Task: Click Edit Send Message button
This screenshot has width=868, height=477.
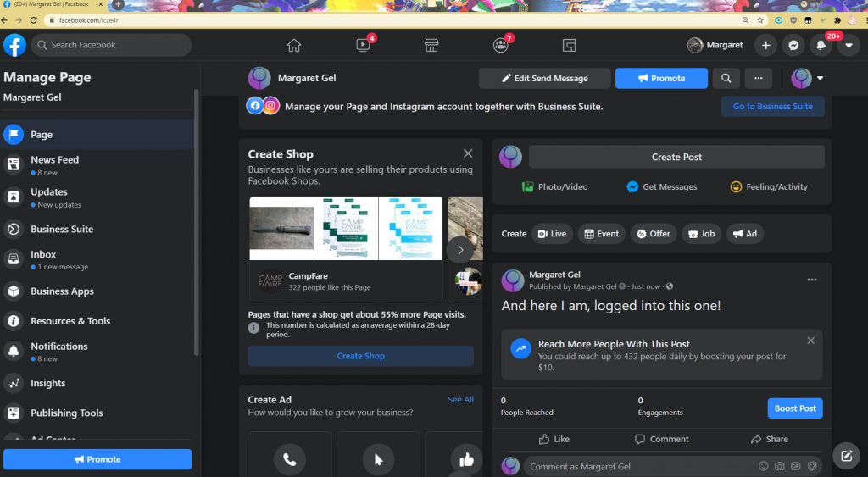Action: 545,78
